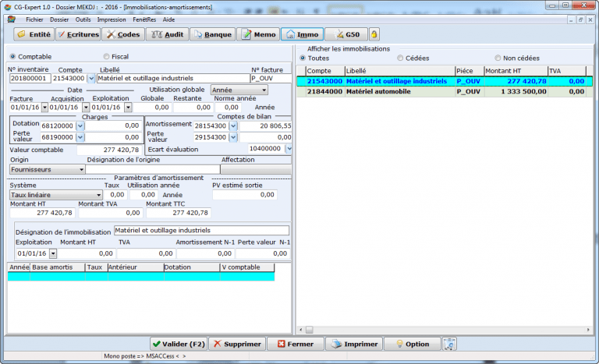Open the Aide menu

tap(168, 19)
